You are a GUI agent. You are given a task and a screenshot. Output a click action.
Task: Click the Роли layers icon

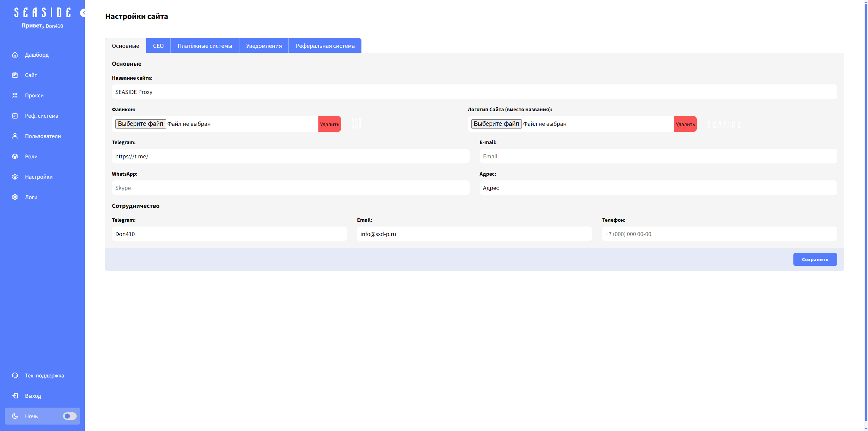point(15,156)
